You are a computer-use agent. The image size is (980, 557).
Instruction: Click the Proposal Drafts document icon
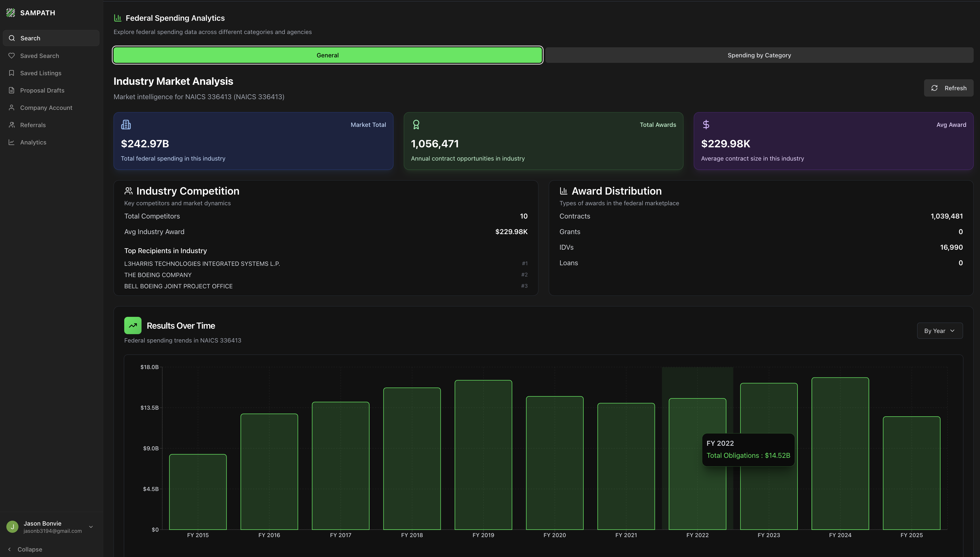12,90
